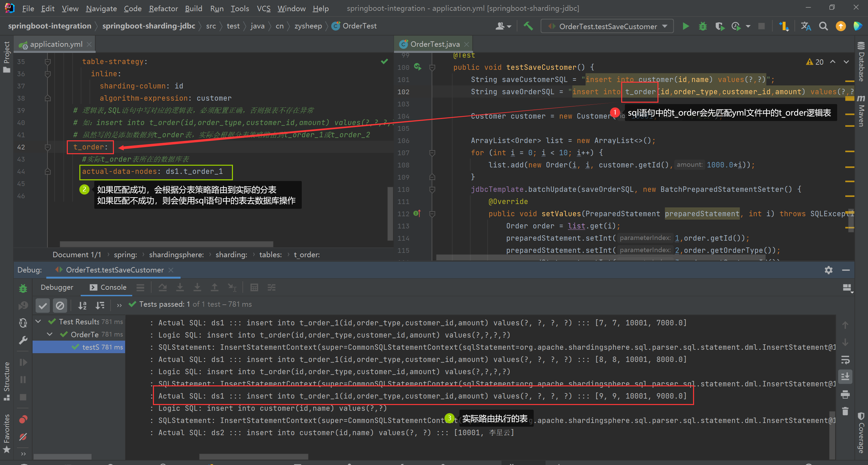Toggle console Soft-Wrap button
868x465 pixels.
pyautogui.click(x=845, y=360)
